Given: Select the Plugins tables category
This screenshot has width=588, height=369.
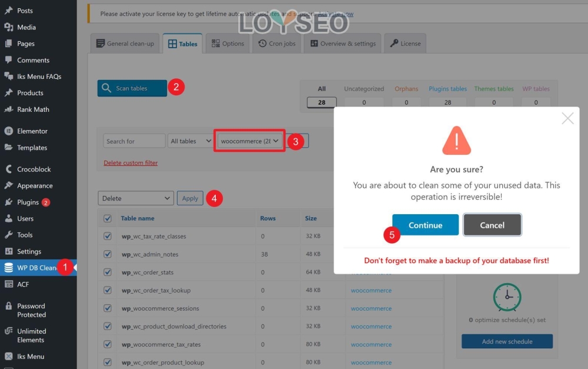Looking at the screenshot, I should 447,89.
